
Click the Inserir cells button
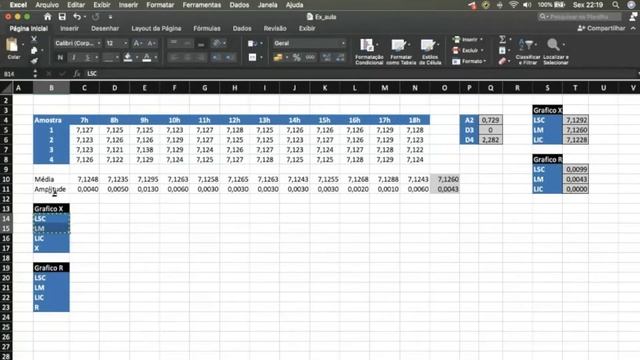point(467,40)
